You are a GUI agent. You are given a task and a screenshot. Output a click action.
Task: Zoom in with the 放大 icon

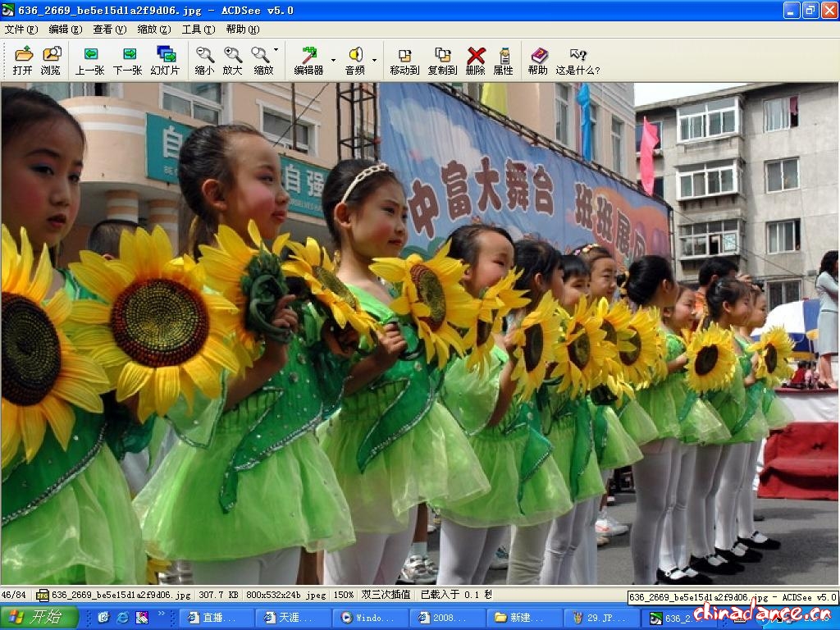[x=232, y=60]
